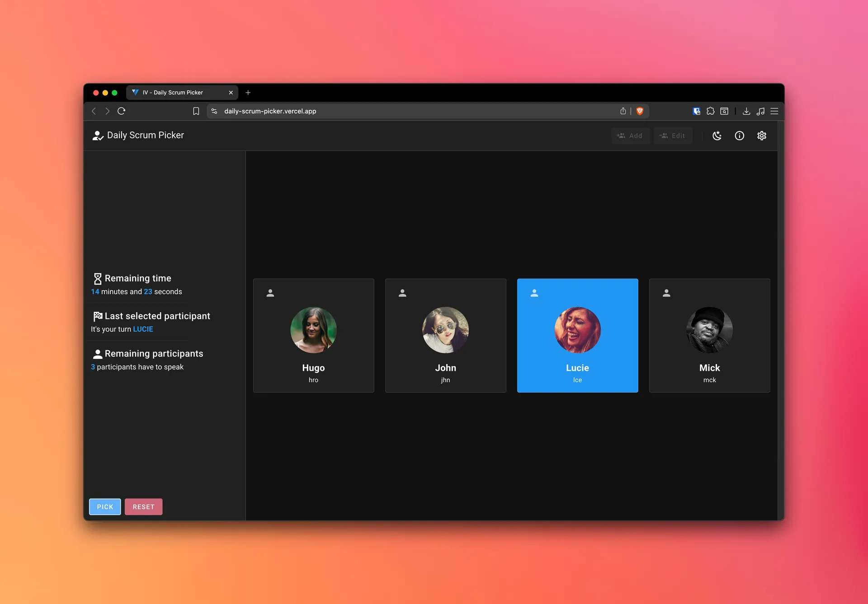This screenshot has height=604, width=868.
Task: Open the browser hamburger menu
Action: 774,111
